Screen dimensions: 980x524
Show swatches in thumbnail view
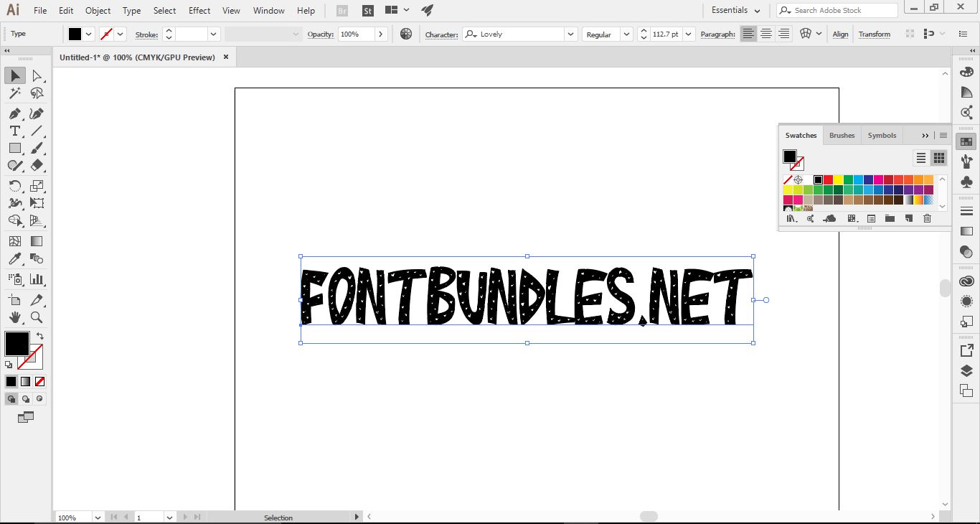click(938, 158)
